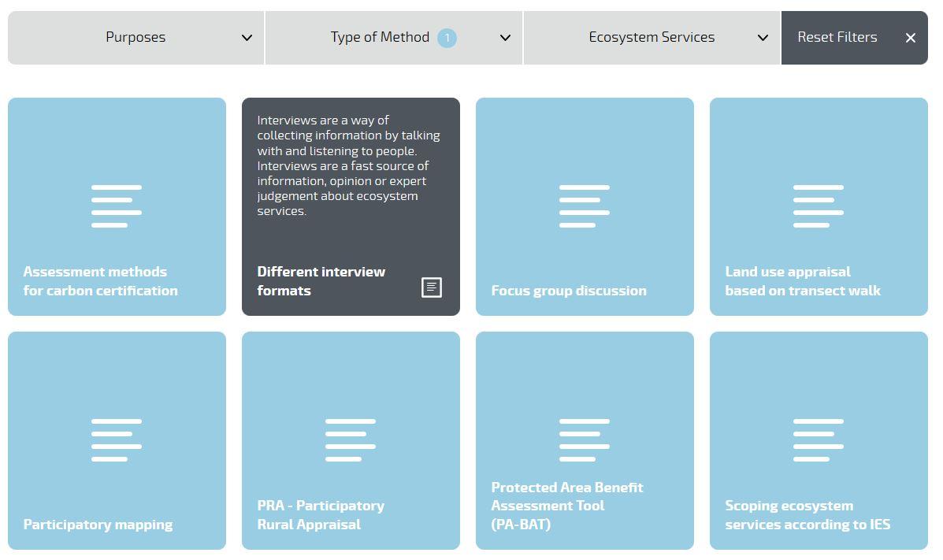943x560 pixels.
Task: Click the text-lines icon on Focus group discussion card
Action: pyautogui.click(x=585, y=206)
